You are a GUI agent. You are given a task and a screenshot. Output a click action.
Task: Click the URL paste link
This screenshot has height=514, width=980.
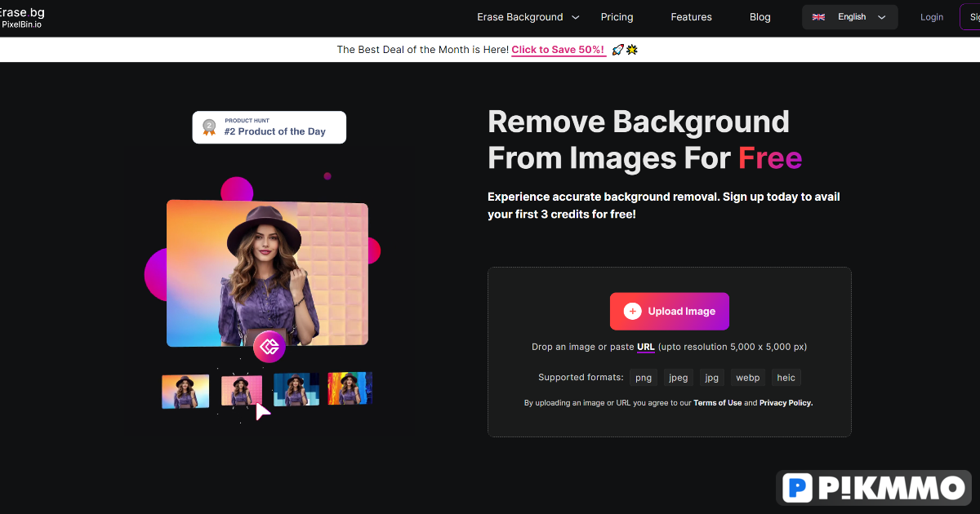point(646,347)
